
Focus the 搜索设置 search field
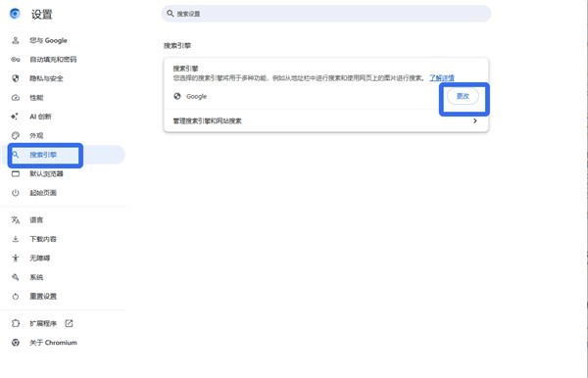(326, 14)
